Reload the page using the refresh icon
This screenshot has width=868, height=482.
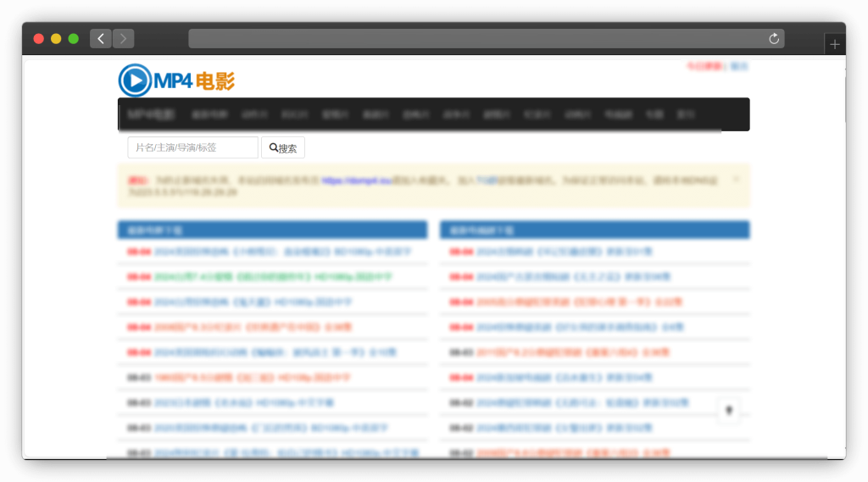774,39
